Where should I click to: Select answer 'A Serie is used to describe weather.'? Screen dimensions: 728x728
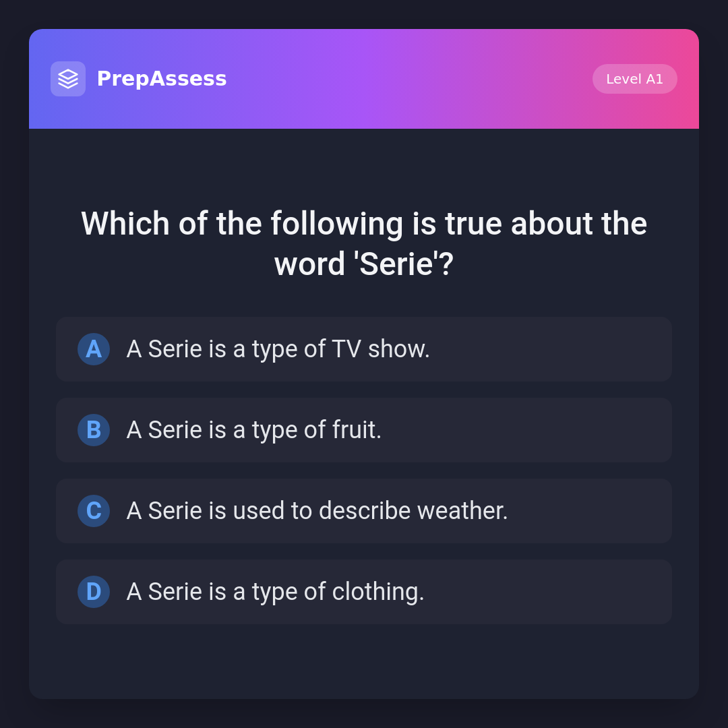pyautogui.click(x=317, y=511)
